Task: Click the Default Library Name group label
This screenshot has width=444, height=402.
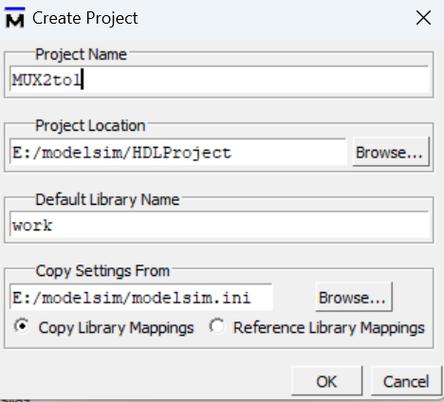Action: [107, 199]
